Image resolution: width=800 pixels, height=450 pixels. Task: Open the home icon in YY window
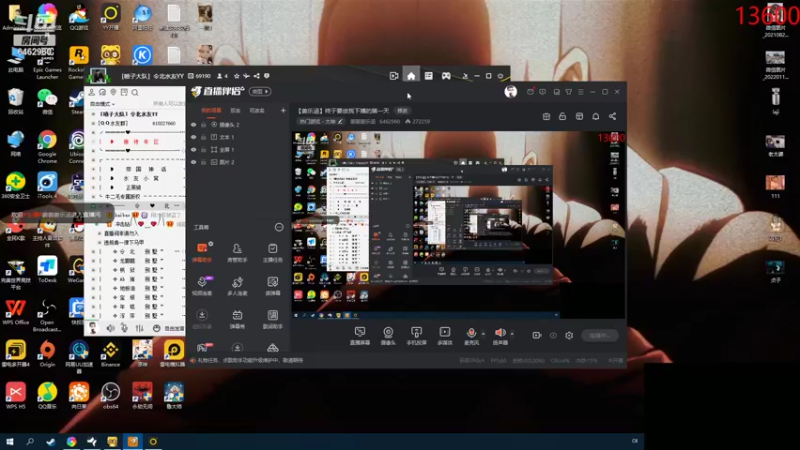pos(411,76)
